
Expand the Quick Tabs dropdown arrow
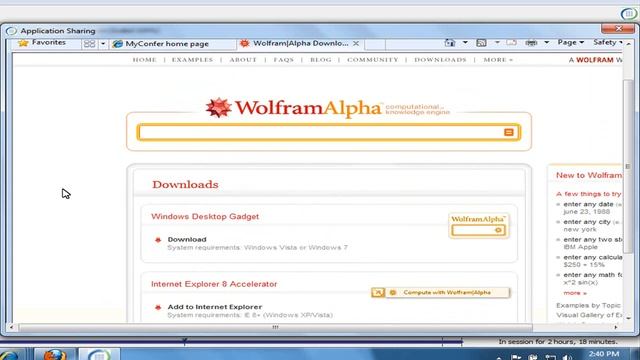103,43
